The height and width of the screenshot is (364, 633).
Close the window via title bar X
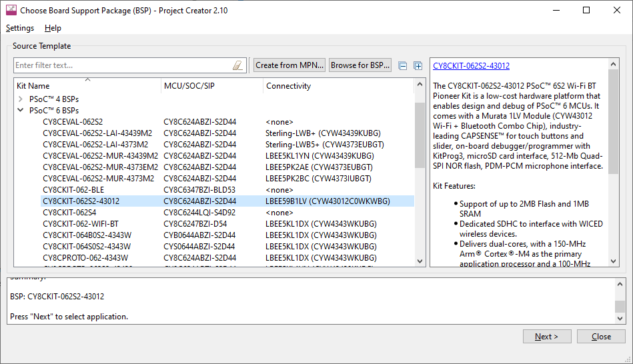coord(617,10)
